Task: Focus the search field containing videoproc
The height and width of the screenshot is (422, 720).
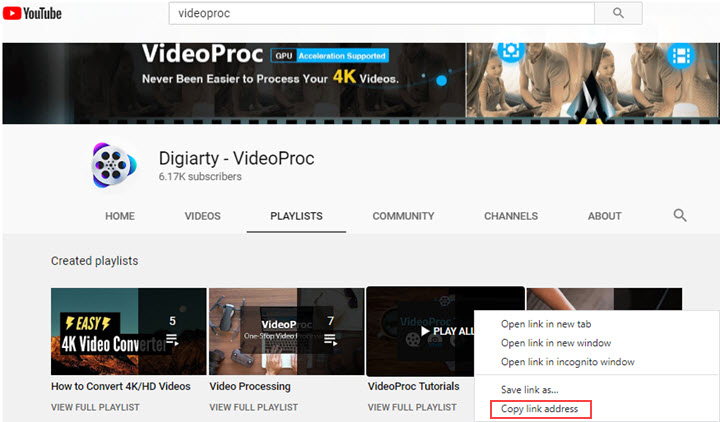Action: coord(382,13)
